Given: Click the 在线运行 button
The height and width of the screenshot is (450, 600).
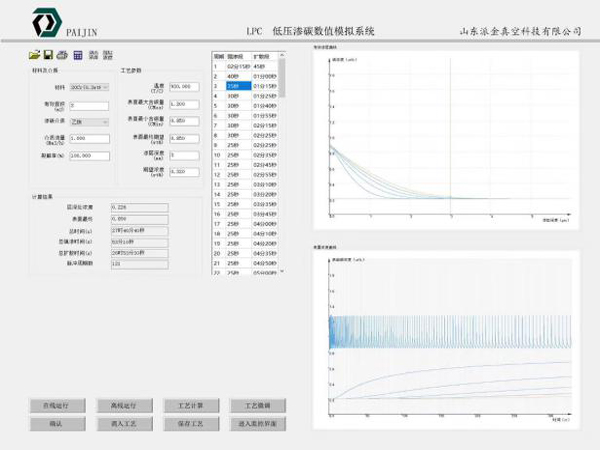Looking at the screenshot, I should coord(55,406).
